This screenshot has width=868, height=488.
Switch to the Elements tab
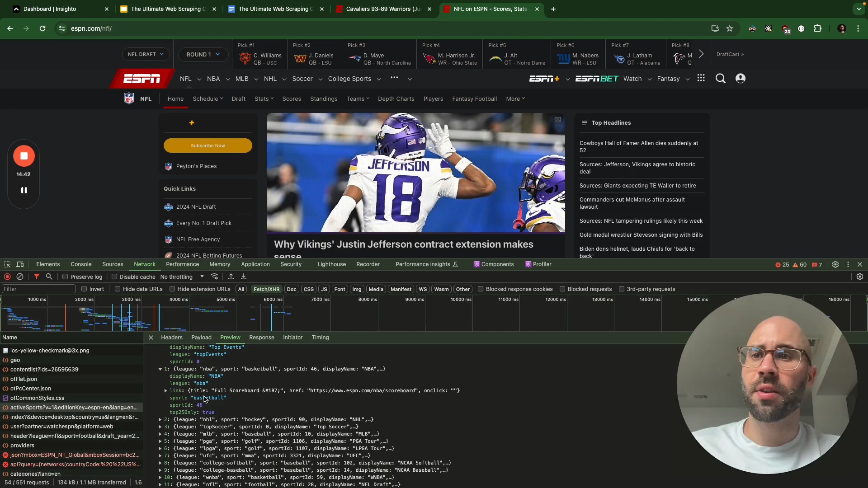coord(48,264)
